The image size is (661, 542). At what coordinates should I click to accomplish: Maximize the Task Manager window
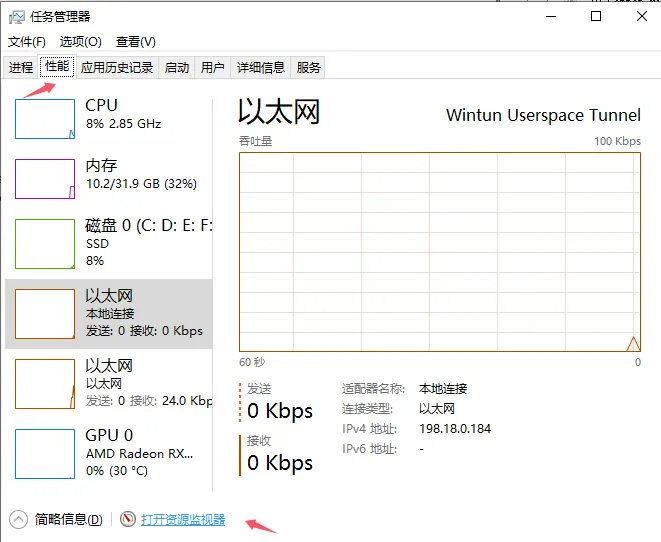(596, 16)
